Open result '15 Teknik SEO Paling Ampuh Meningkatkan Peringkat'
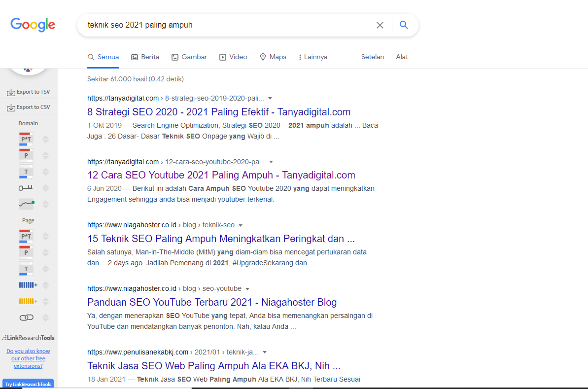Viewport: 588px width, 389px height. 221,239
